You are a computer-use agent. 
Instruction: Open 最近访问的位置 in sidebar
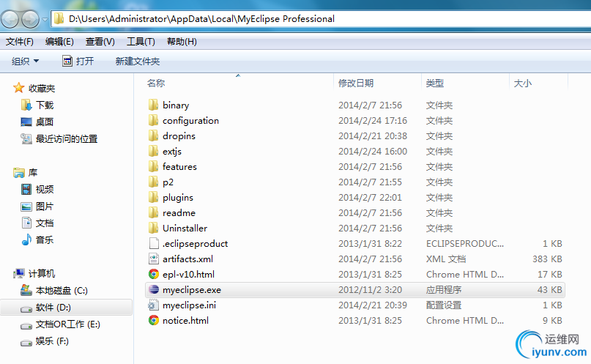point(67,138)
